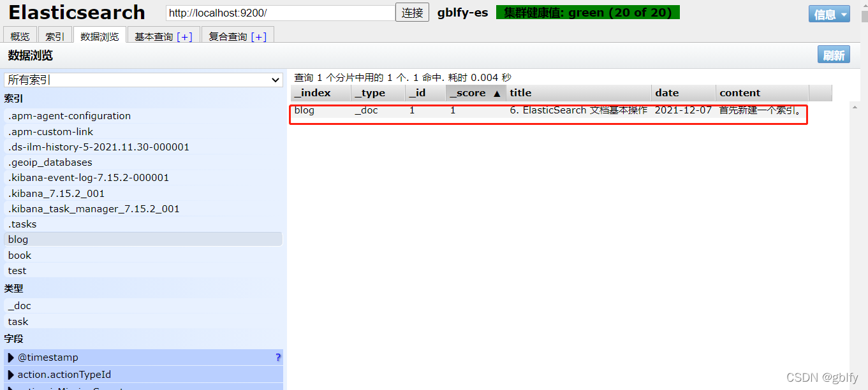868x390 pixels.
Task: Expand the action.actionTypeId field arrow
Action: 11,375
